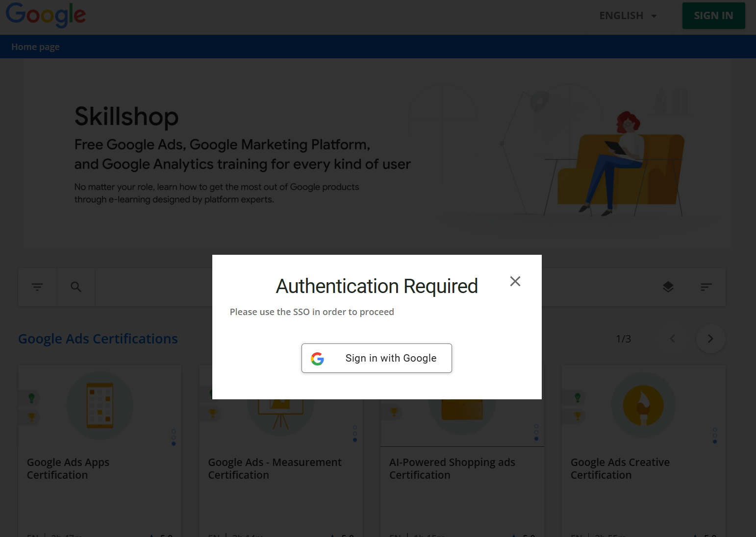Click the sort icon in catalog toolbar
The height and width of the screenshot is (537, 756).
click(x=706, y=287)
